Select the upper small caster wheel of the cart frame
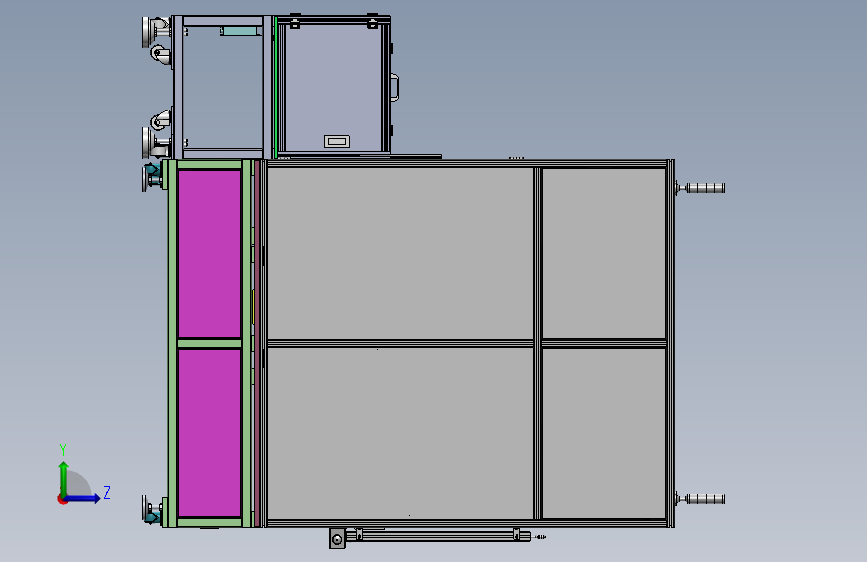The image size is (867, 562). point(161,55)
